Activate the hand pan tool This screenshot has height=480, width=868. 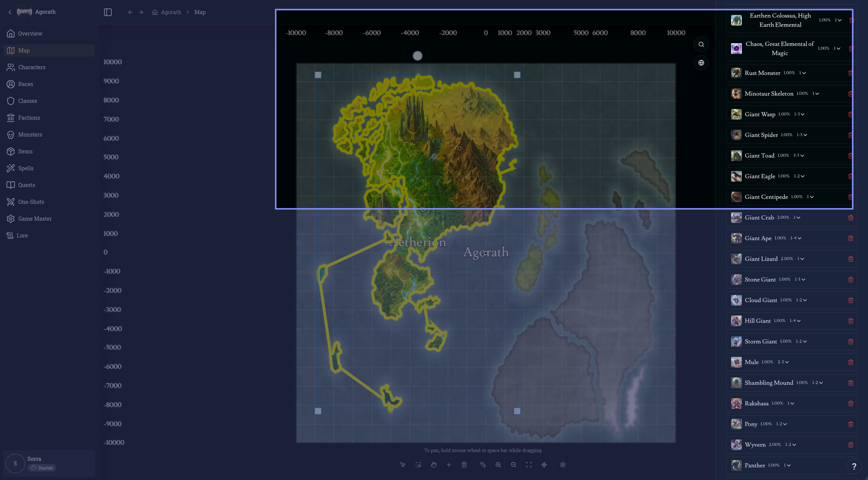click(x=434, y=465)
